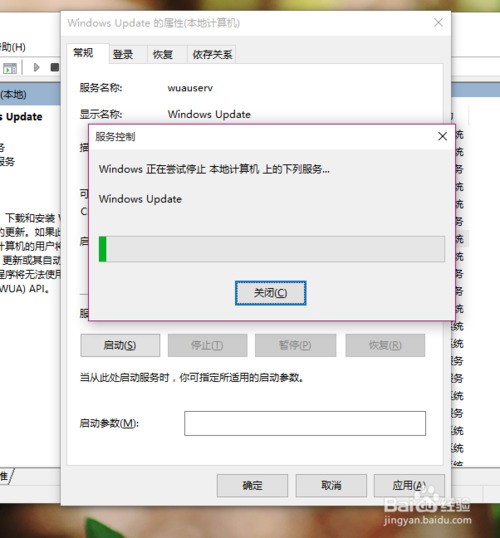
Task: Click the 确定 button
Action: (x=252, y=486)
